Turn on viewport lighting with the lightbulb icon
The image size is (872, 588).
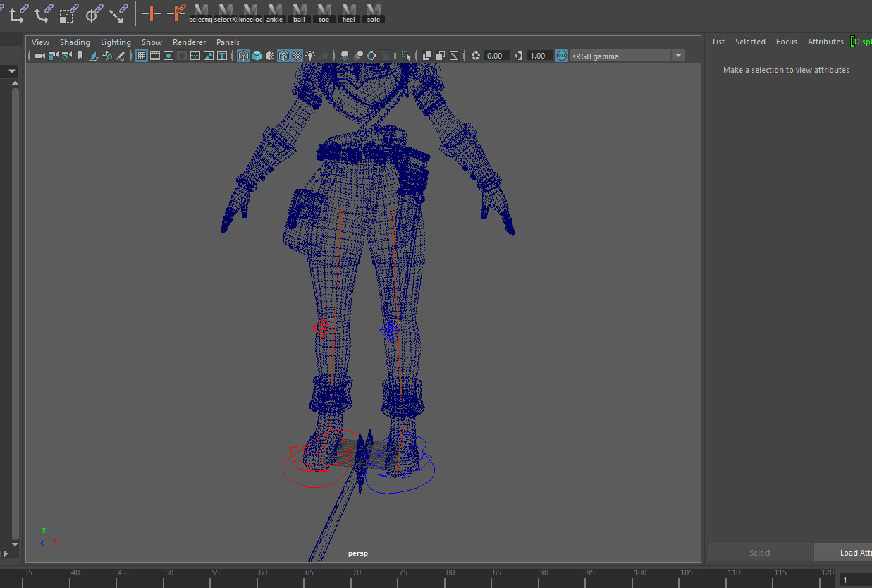[310, 55]
